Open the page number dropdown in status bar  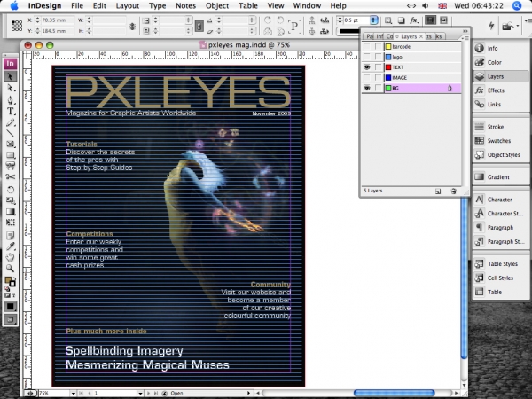click(x=140, y=393)
